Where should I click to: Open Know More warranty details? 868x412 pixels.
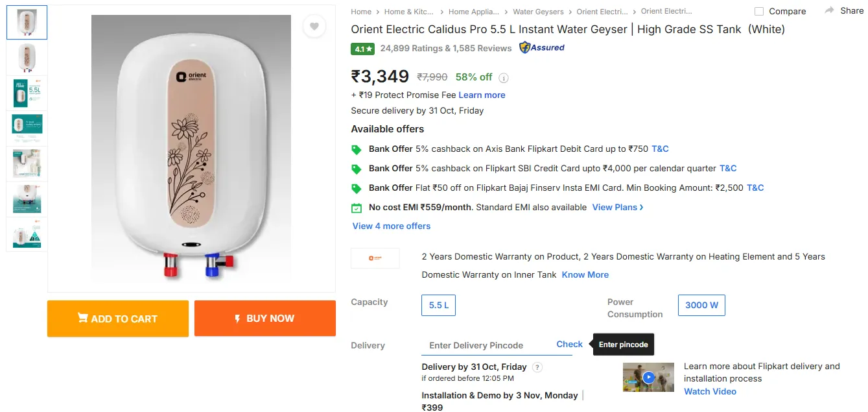(585, 275)
